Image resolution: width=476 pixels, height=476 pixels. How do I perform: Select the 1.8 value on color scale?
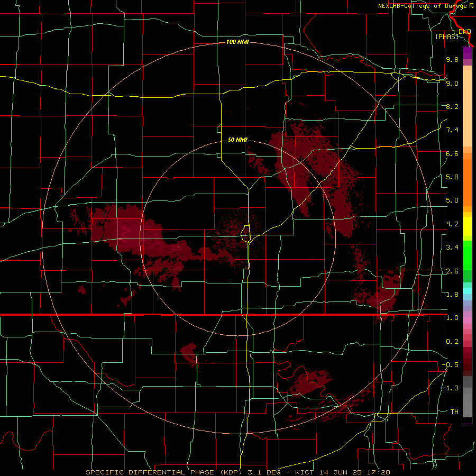tap(452, 294)
